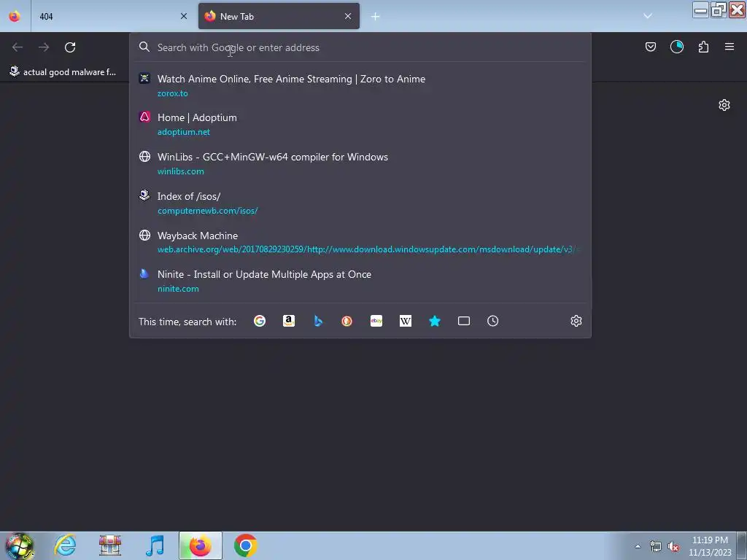Search history with clock icon
Image resolution: width=747 pixels, height=560 pixels.
[492, 321]
